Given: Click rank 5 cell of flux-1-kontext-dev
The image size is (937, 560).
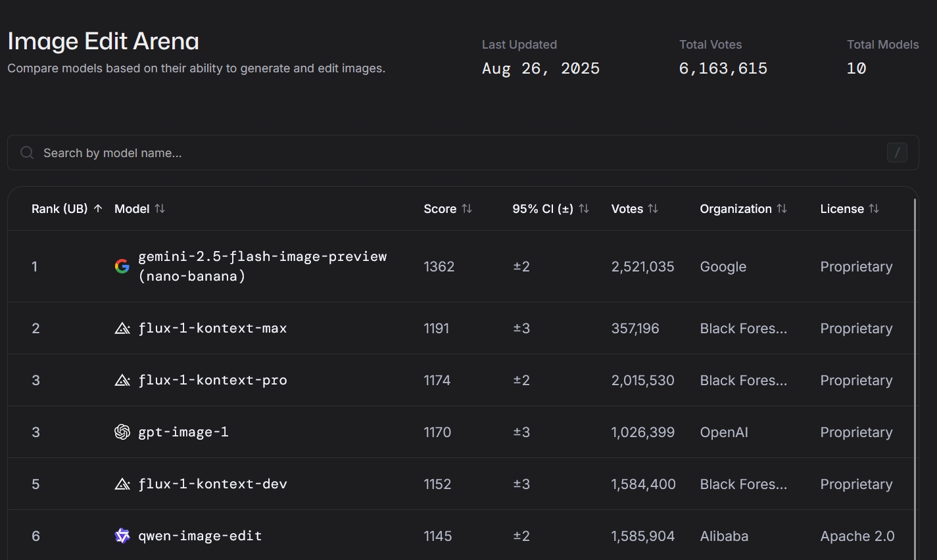Looking at the screenshot, I should pyautogui.click(x=36, y=484).
